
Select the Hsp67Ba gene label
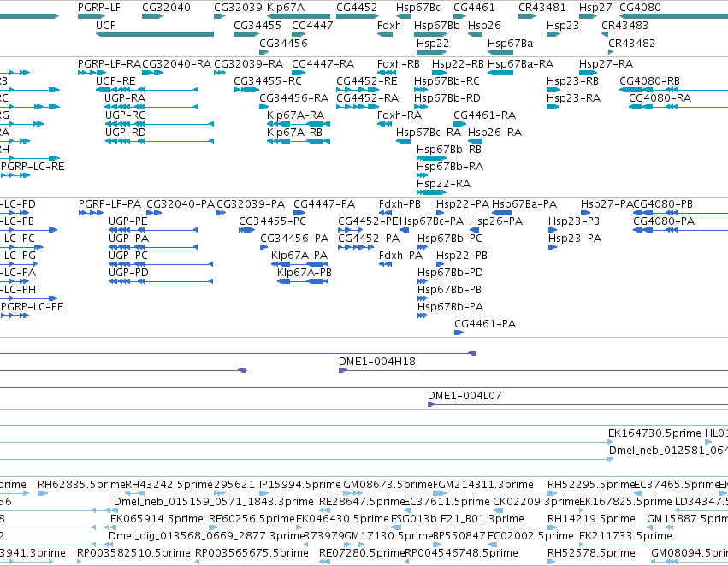510,43
